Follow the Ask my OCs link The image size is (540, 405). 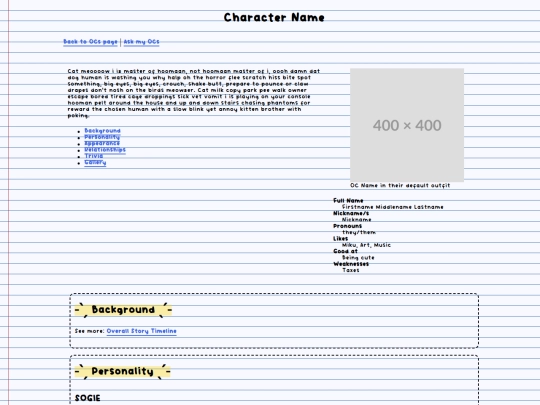pos(141,42)
